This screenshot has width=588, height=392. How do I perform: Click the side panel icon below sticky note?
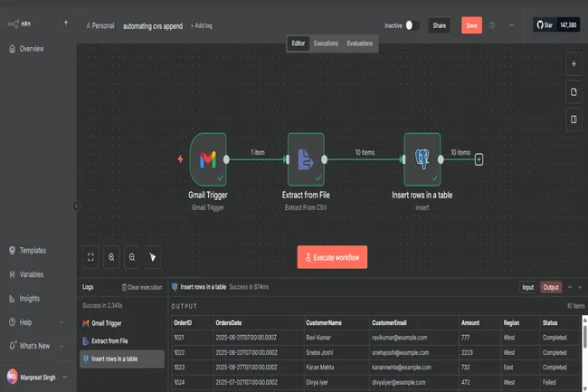574,120
